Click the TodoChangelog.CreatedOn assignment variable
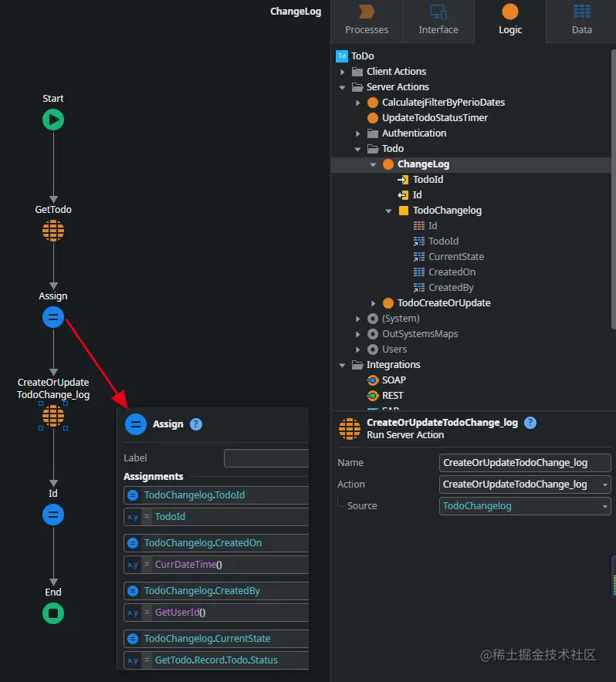 [216, 543]
